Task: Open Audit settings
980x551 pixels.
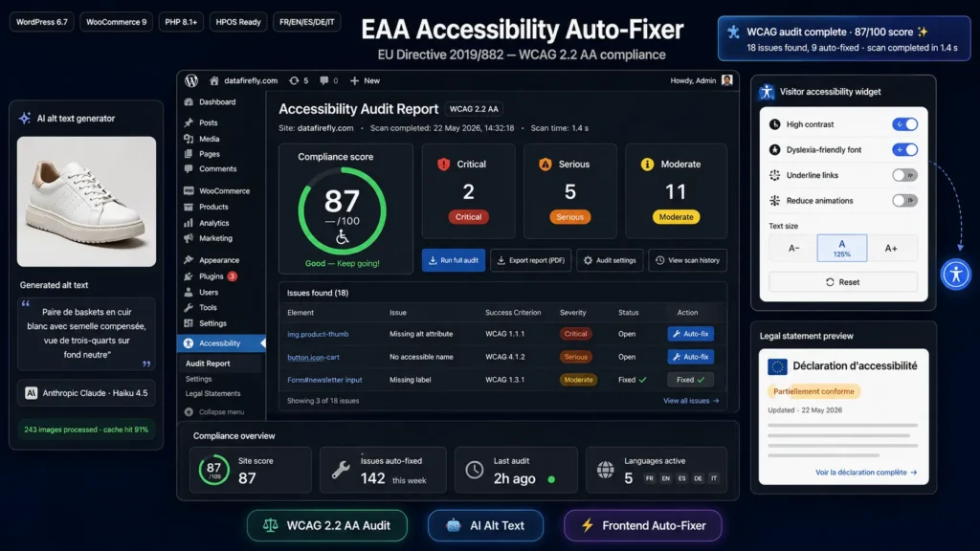Action: click(x=610, y=260)
